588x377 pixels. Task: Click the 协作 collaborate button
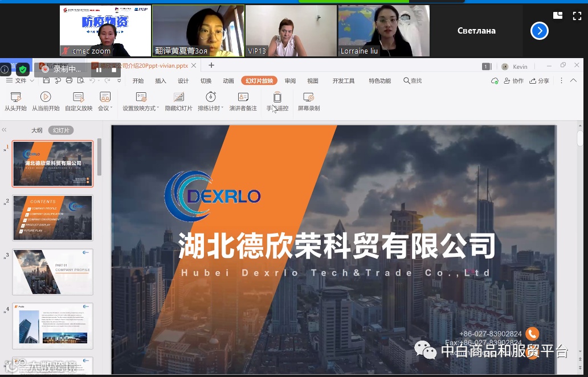coord(514,80)
